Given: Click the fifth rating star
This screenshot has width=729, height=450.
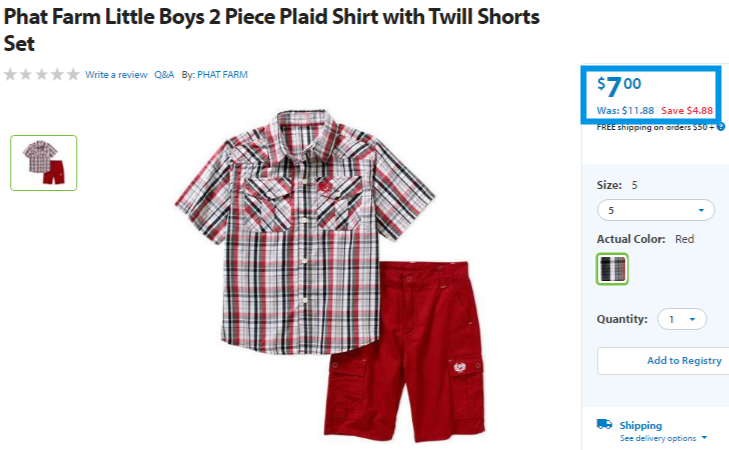Looking at the screenshot, I should [x=73, y=74].
